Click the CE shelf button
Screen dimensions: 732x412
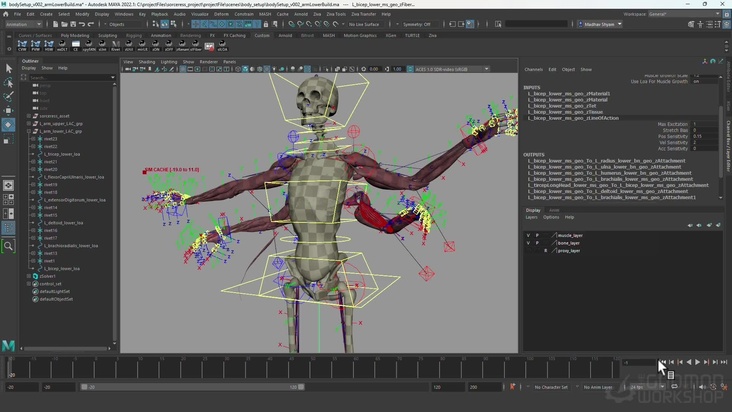coord(76,46)
